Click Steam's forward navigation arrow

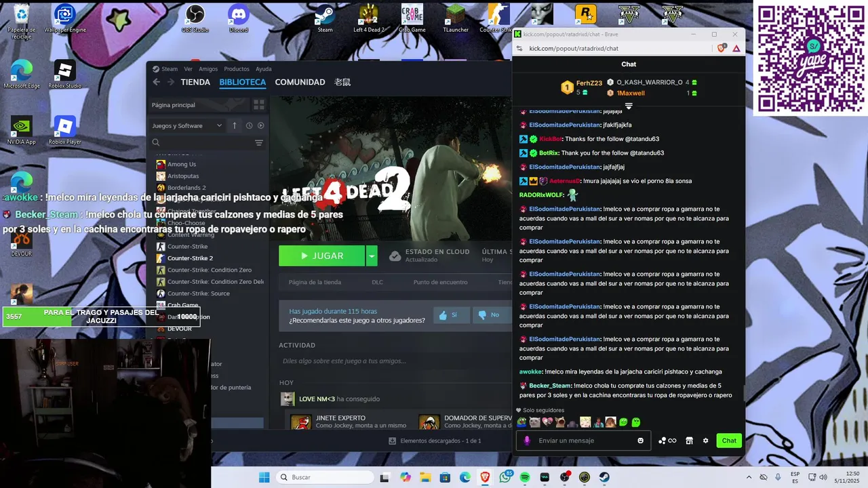coord(170,82)
